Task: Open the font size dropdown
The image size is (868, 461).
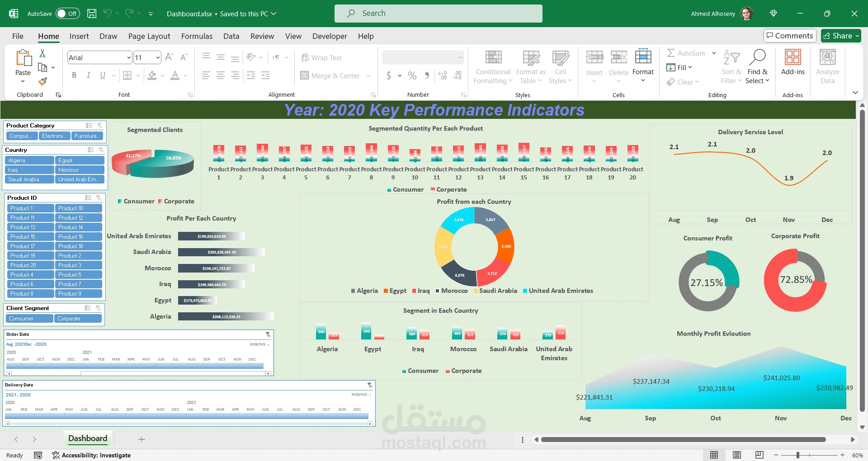Action: pos(158,57)
